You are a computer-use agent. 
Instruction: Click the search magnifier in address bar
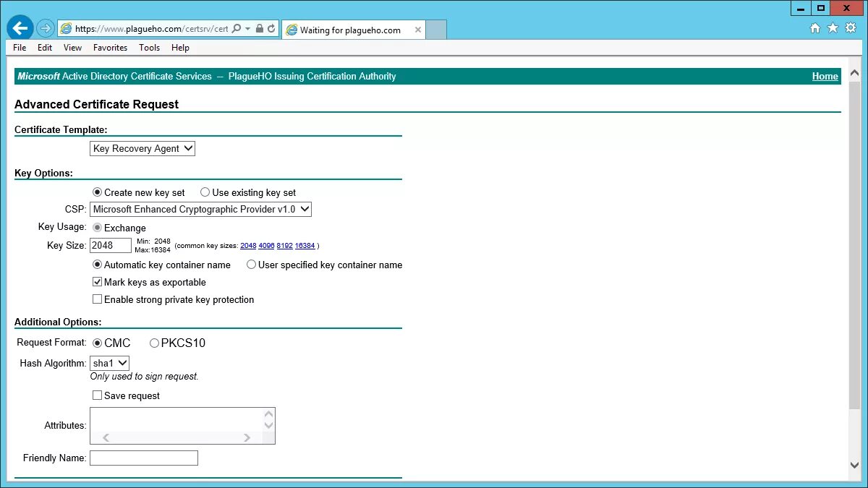tap(237, 29)
